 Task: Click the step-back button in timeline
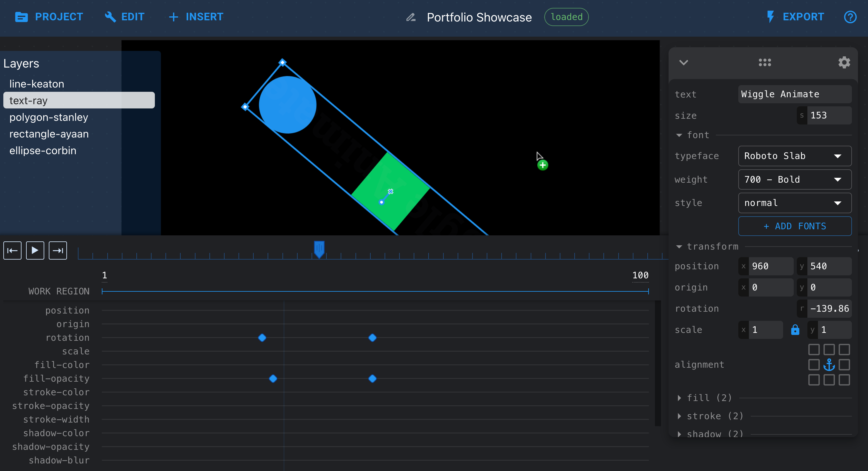tap(12, 250)
